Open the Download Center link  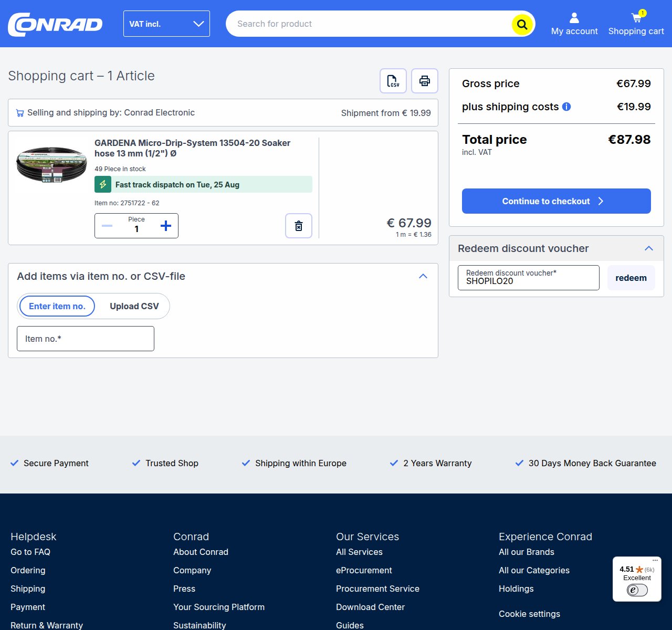(370, 607)
